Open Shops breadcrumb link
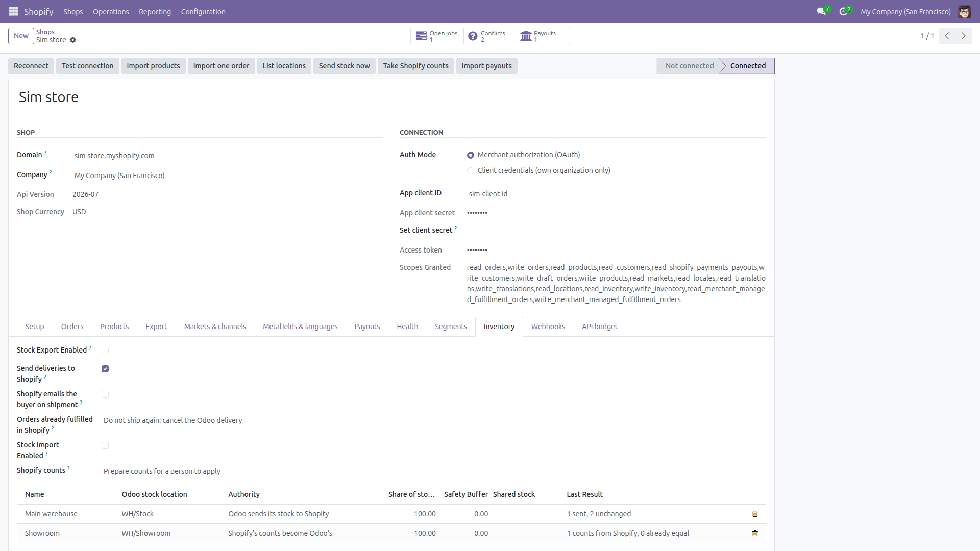 (x=45, y=32)
